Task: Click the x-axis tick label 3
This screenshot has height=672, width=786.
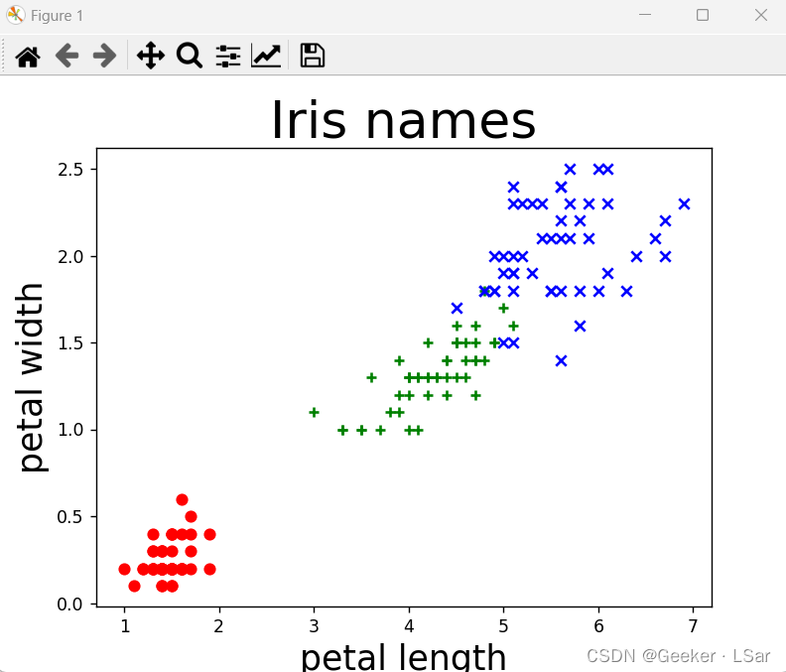Action: pyautogui.click(x=314, y=626)
